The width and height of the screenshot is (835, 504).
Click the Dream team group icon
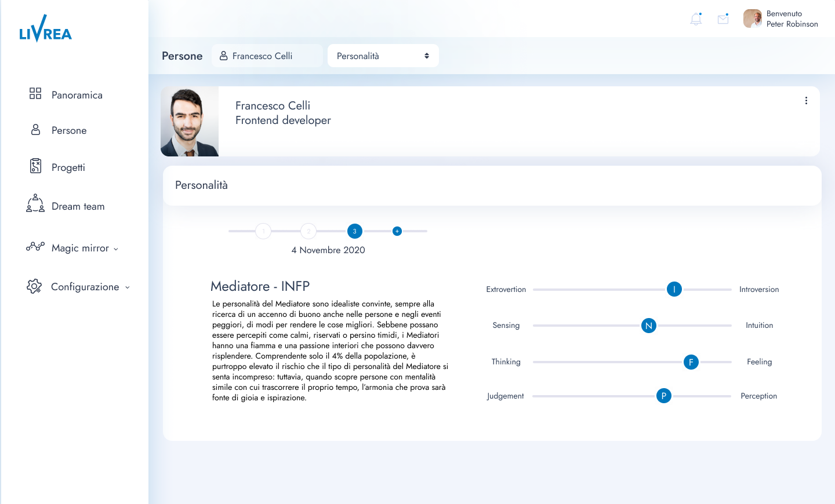point(35,203)
